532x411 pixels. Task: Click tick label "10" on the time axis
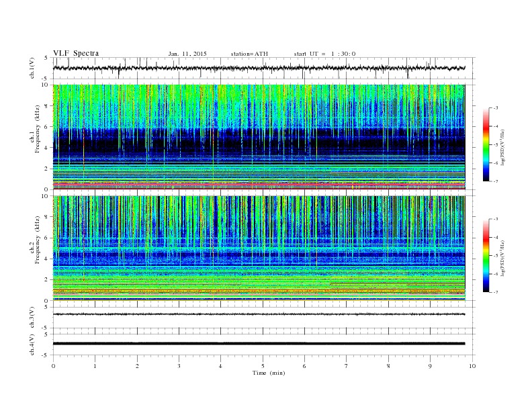coord(472,366)
